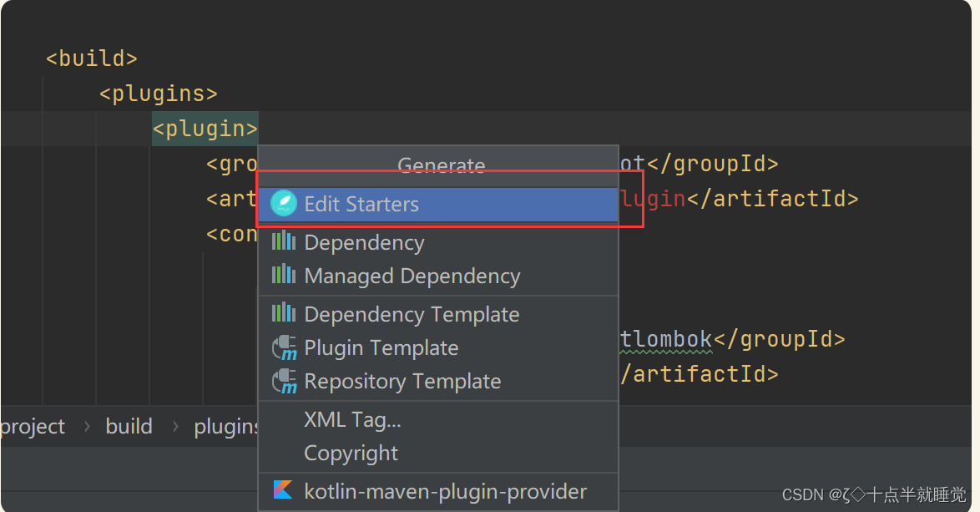
Task: Select Edit Starters from the Generate menu
Action: click(x=438, y=204)
